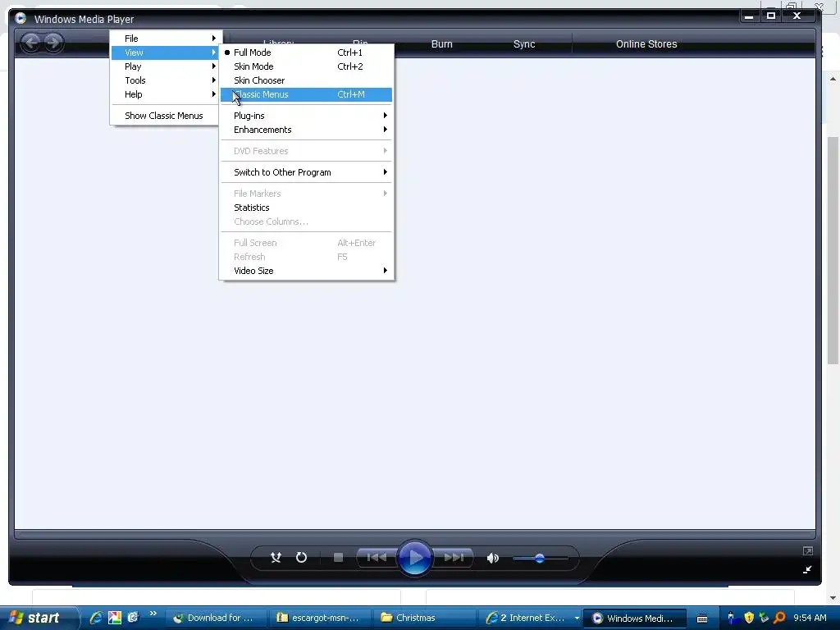Click the third Quick Launch icon
This screenshot has height=630, width=840.
[133, 618]
